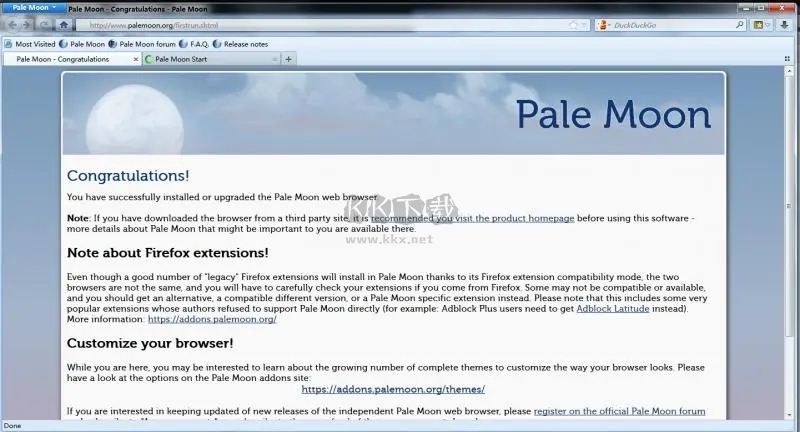The width and height of the screenshot is (800, 432).
Task: Go back to the previous page
Action: [x=12, y=25]
